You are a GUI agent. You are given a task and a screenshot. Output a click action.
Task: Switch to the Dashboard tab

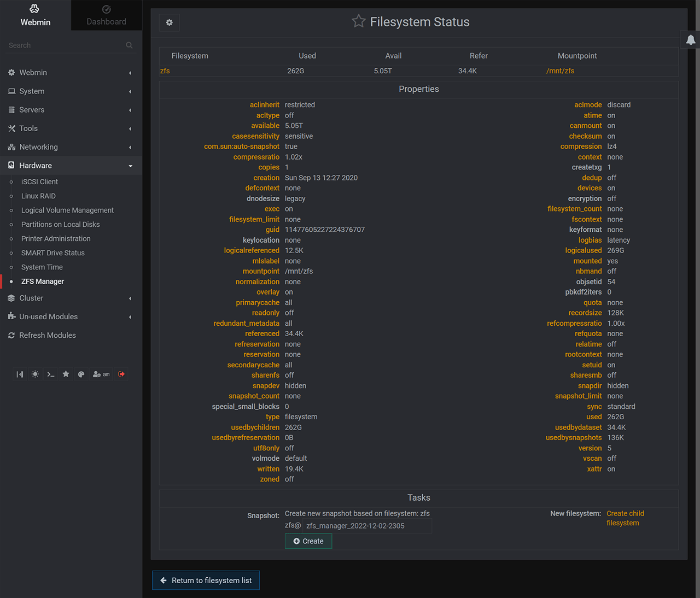[x=106, y=15]
